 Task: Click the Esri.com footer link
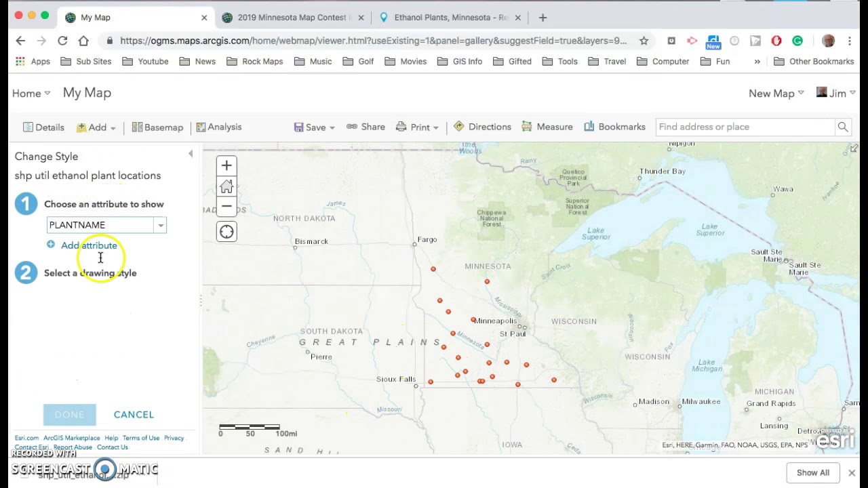coord(26,438)
